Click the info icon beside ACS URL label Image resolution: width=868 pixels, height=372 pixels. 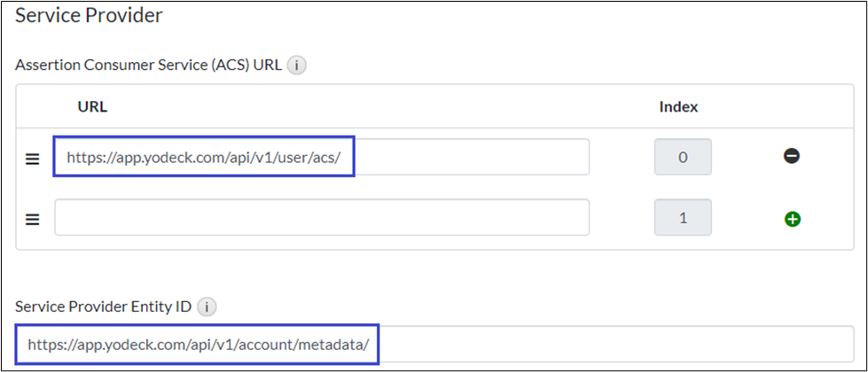pos(298,66)
